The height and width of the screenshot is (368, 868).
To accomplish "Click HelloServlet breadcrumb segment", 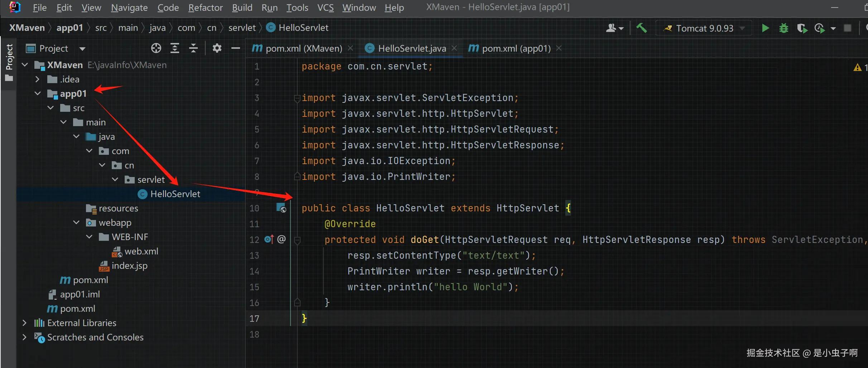I will (298, 28).
